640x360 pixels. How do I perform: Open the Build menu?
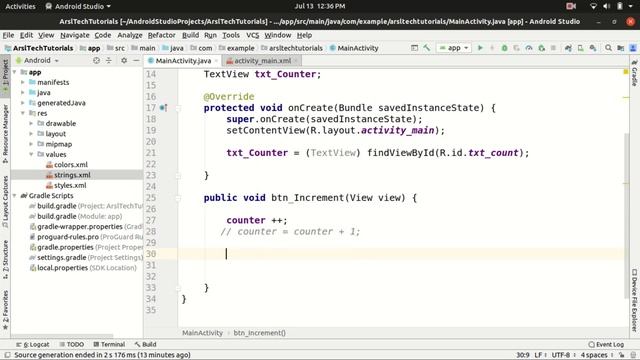(x=190, y=35)
